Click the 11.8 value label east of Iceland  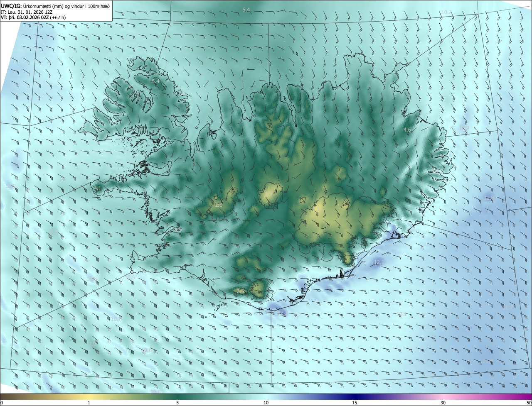(x=489, y=198)
